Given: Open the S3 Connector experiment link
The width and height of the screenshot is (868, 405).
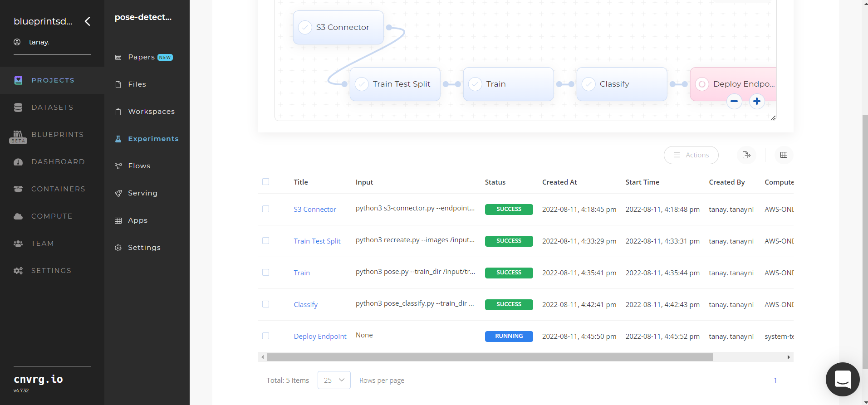Looking at the screenshot, I should click(315, 210).
